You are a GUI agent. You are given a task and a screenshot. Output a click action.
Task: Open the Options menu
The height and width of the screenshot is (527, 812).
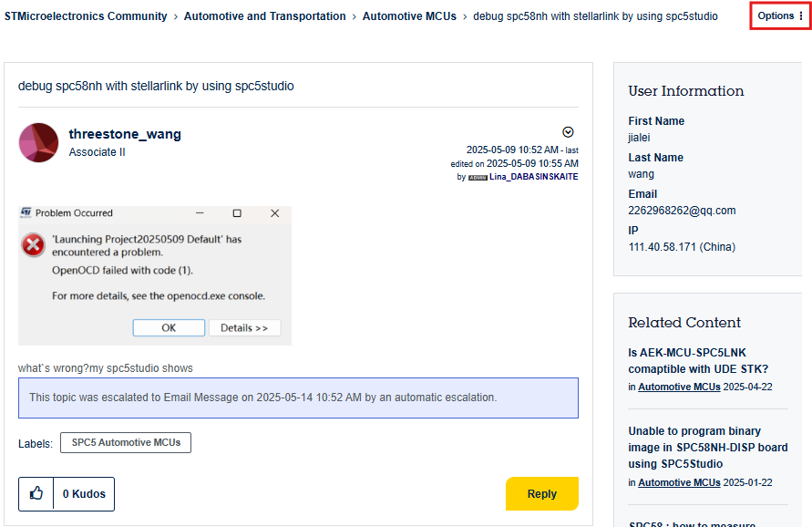coord(780,16)
